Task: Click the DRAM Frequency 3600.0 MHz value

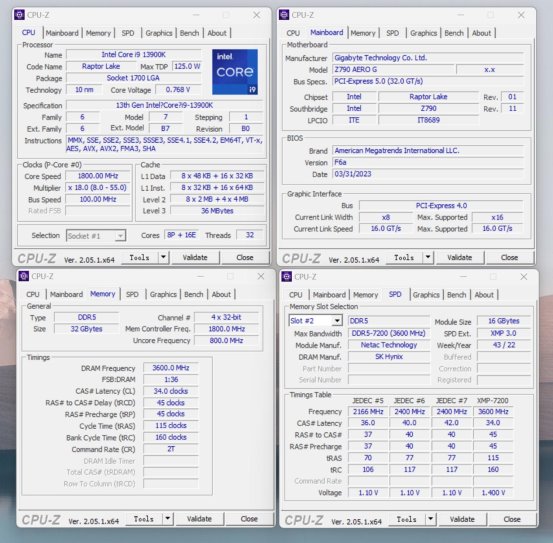Action: [x=171, y=368]
